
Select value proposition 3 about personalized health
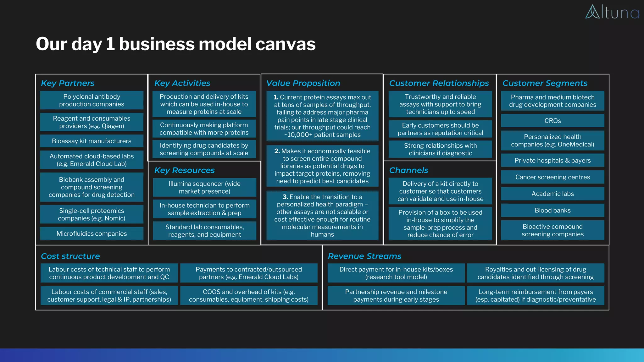tap(322, 216)
